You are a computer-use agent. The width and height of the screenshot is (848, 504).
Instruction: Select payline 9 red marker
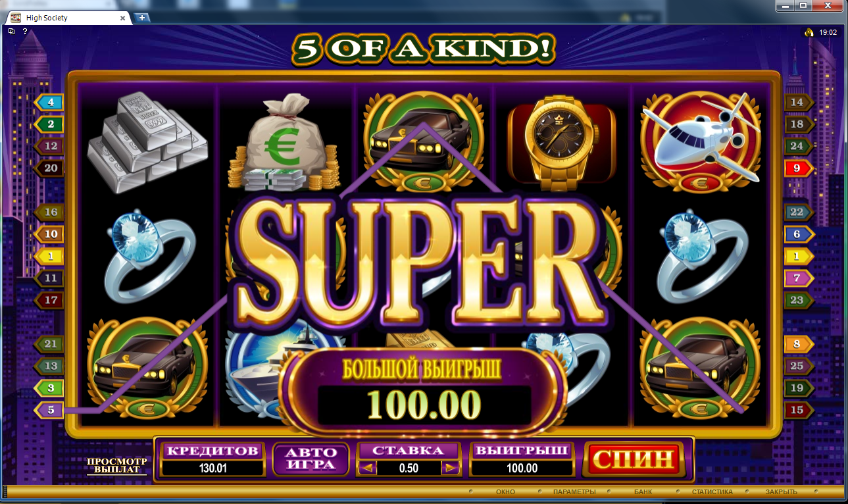798,168
